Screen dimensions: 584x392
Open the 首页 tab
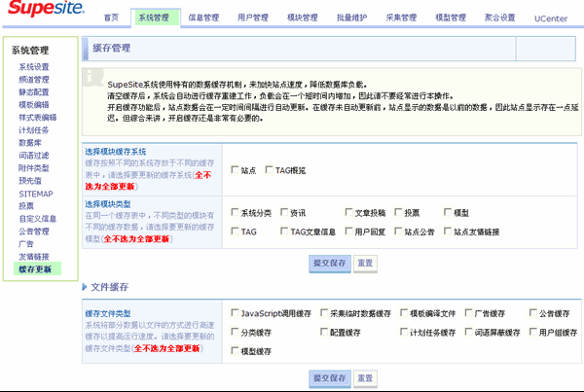pyautogui.click(x=112, y=18)
